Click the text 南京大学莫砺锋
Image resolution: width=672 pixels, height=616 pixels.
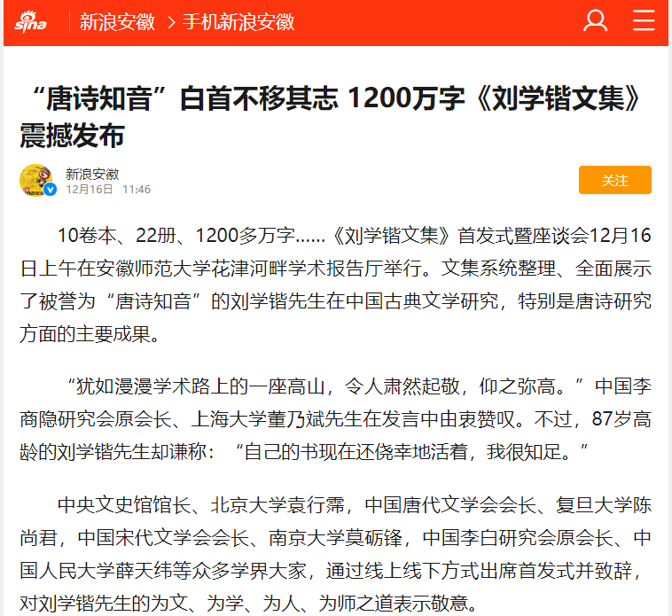[336, 538]
